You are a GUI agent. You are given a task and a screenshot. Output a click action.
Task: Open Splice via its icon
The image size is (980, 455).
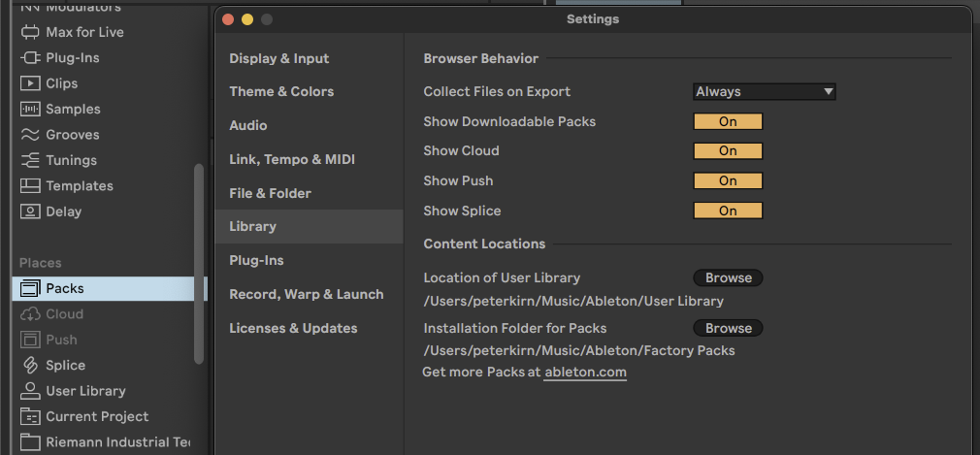30,366
